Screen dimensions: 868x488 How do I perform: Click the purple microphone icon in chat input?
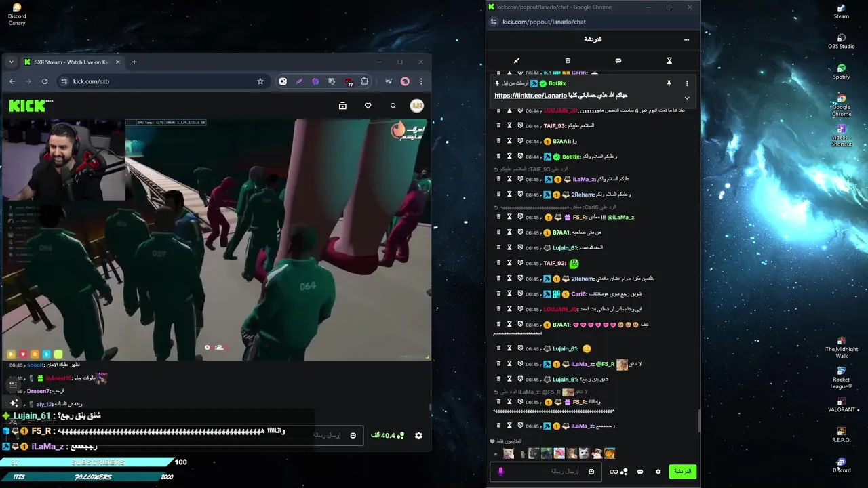[500, 472]
